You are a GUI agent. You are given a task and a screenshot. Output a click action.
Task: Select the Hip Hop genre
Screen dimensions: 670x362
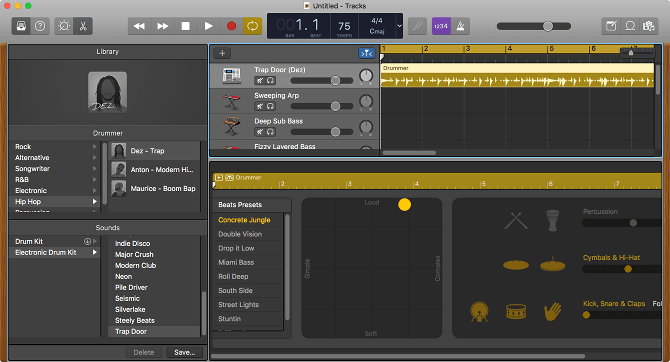(x=54, y=202)
